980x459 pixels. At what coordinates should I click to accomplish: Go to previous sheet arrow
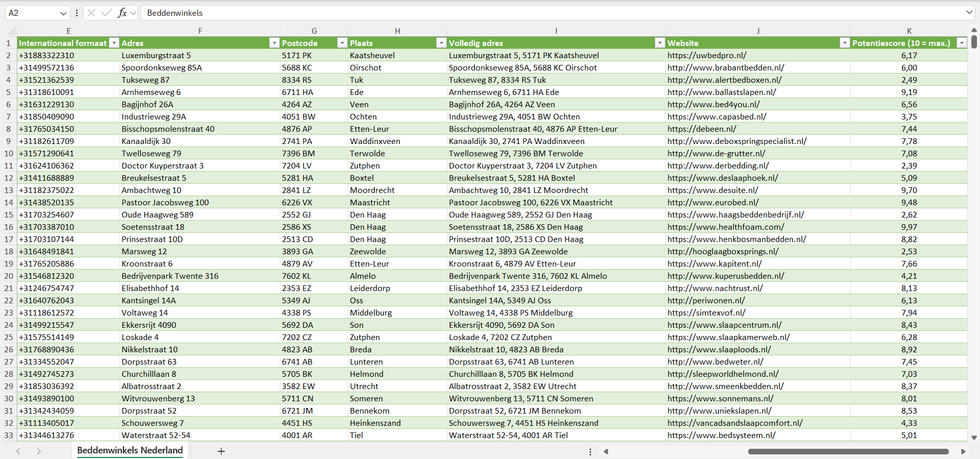tap(18, 451)
